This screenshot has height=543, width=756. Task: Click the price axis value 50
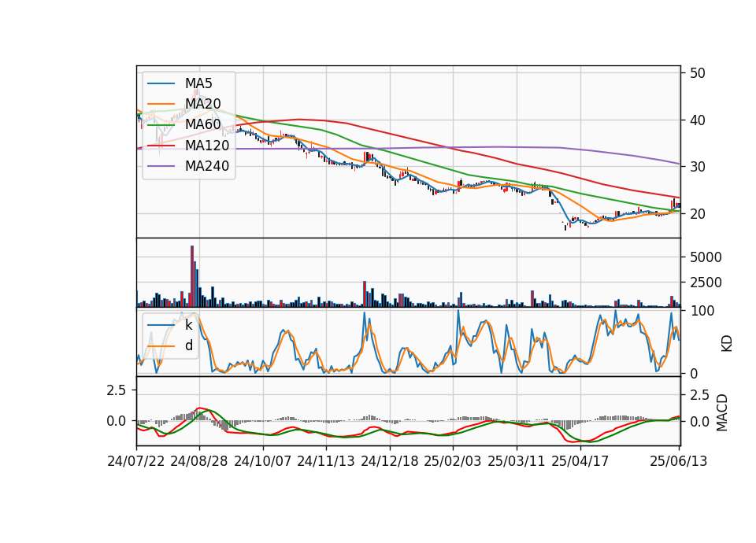point(698,73)
